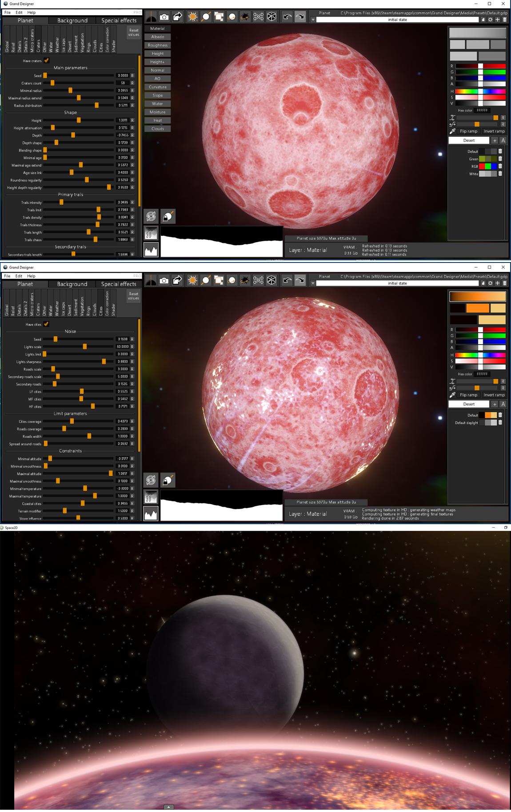Click Invert ramp in cities window
Viewport: 511px width, 812px height.
click(494, 395)
